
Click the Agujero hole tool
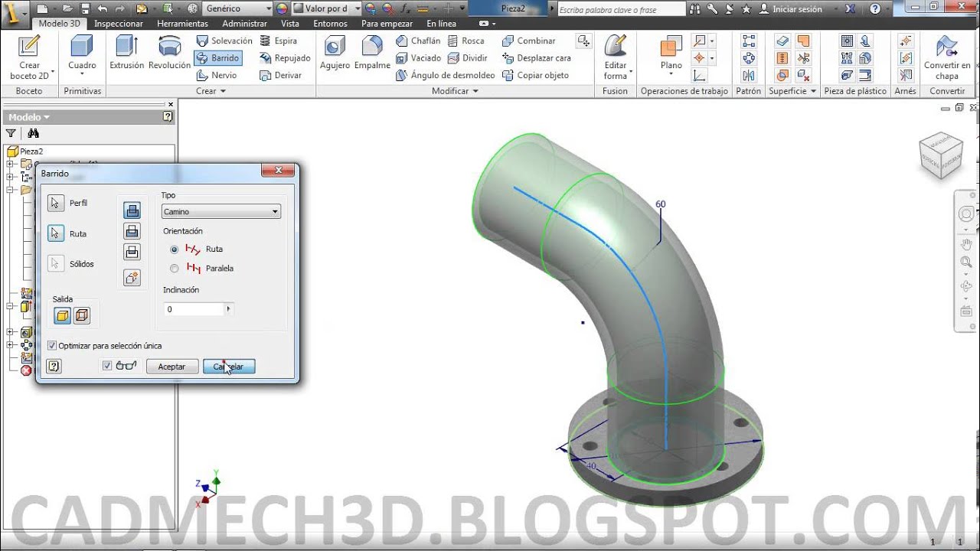(x=335, y=53)
